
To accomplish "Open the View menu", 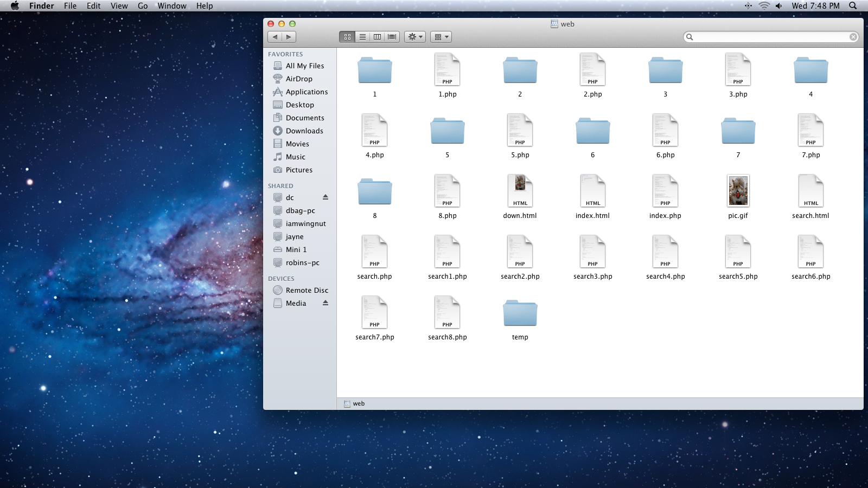I will 119,6.
